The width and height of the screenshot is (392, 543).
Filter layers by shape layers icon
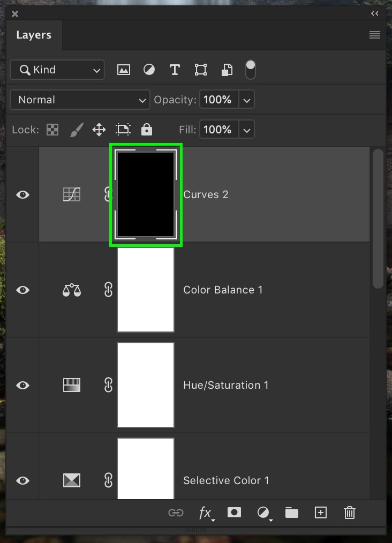click(x=201, y=70)
